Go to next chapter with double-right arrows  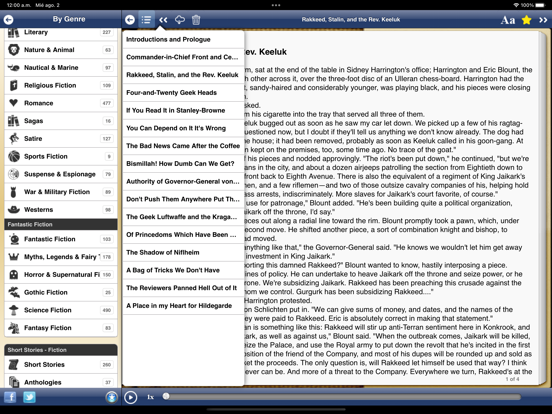click(543, 20)
